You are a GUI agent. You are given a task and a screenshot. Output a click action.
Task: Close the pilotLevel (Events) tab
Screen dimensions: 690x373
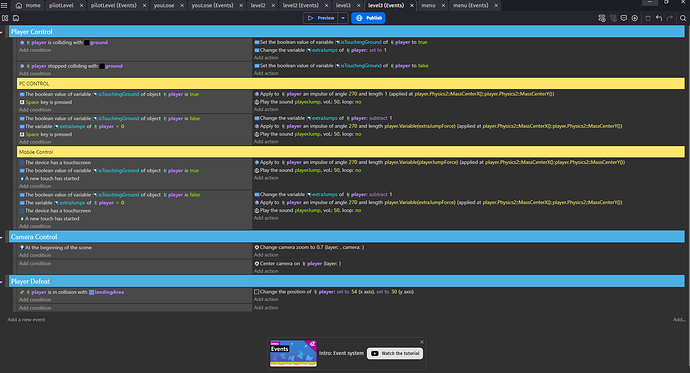[144, 5]
